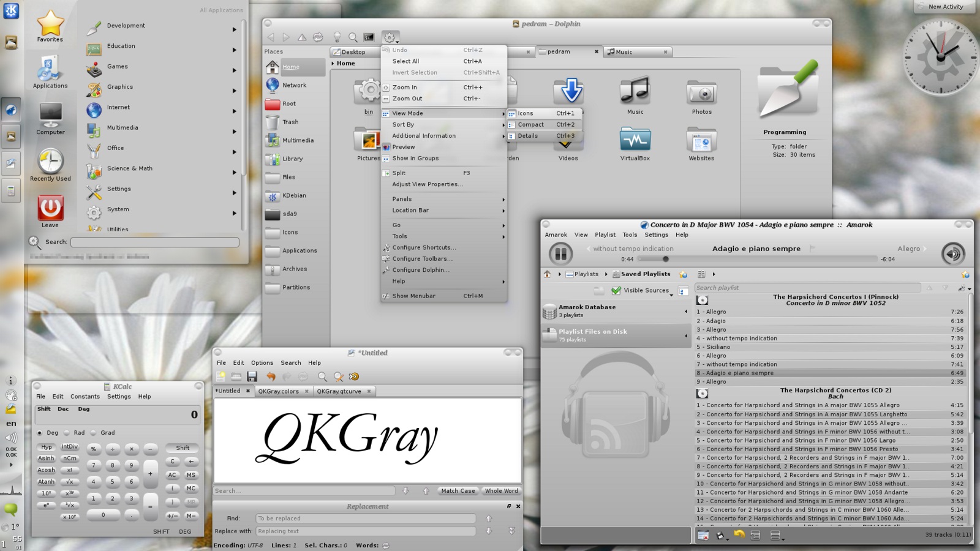Viewport: 980px width, 551px height.
Task: Click the Amarok volume speaker button
Action: click(x=952, y=253)
